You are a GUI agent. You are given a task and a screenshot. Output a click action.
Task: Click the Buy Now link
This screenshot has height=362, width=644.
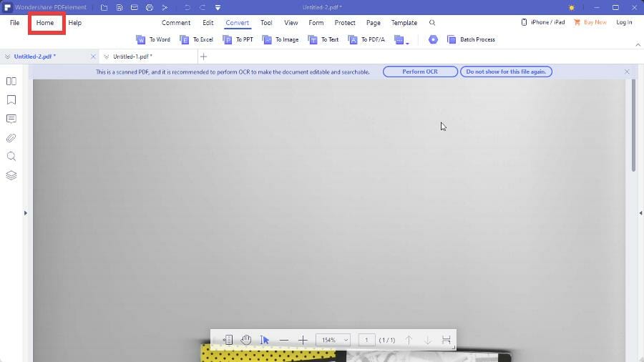[590, 22]
